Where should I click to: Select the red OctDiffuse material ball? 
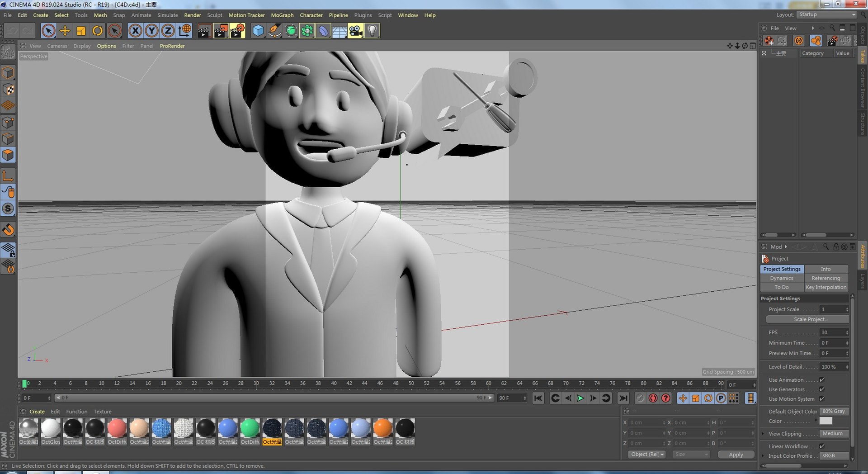click(117, 428)
